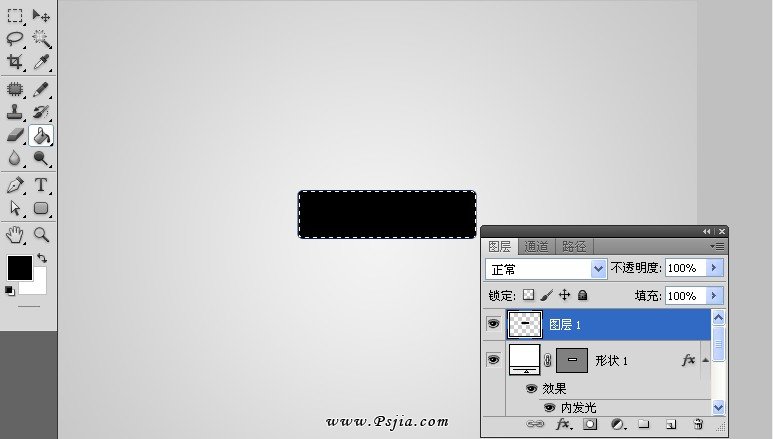Select the Eraser tool

(x=15, y=135)
